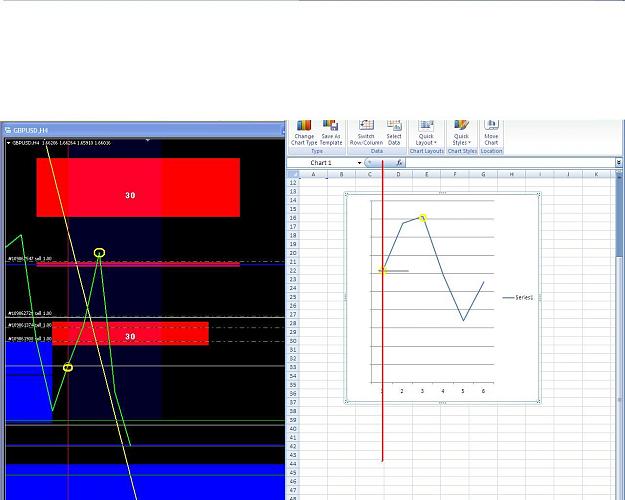625x500 pixels.
Task: Open Quick Layout gallery
Action: (426, 133)
